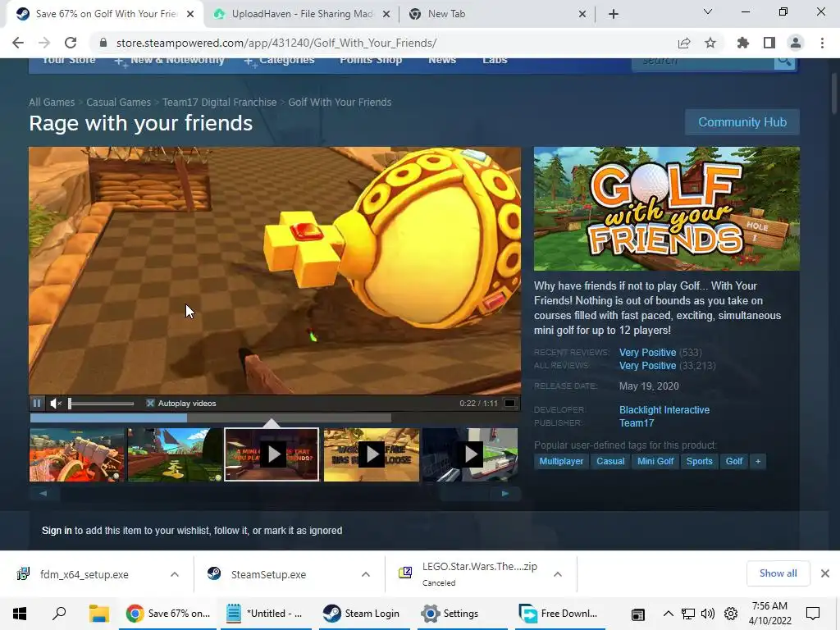The image size is (840, 630).
Task: Open the Your Store menu
Action: point(69,61)
